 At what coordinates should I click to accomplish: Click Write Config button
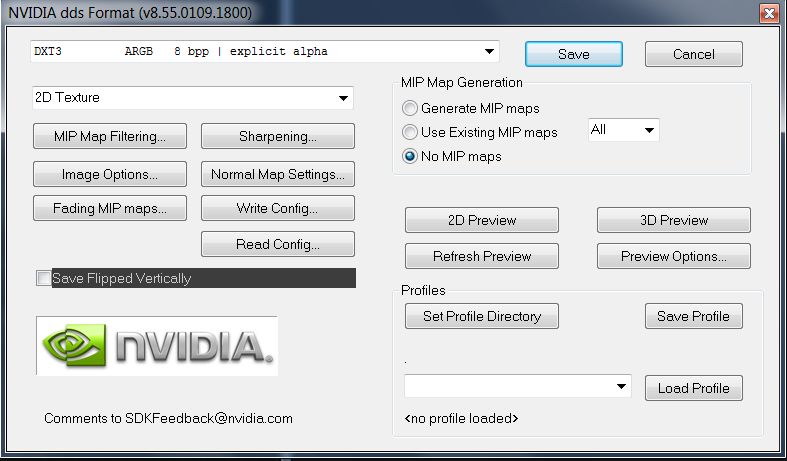coord(278,208)
